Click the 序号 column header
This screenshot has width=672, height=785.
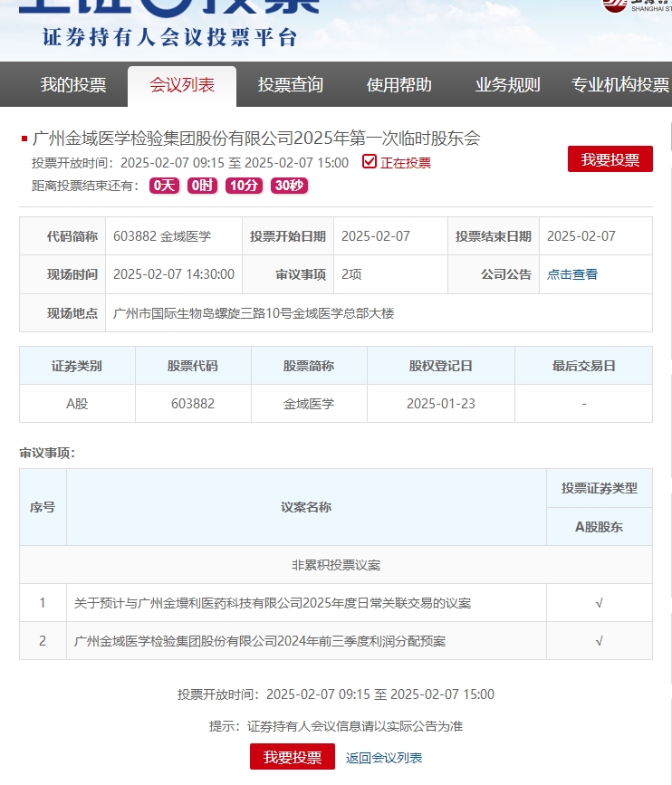(43, 507)
